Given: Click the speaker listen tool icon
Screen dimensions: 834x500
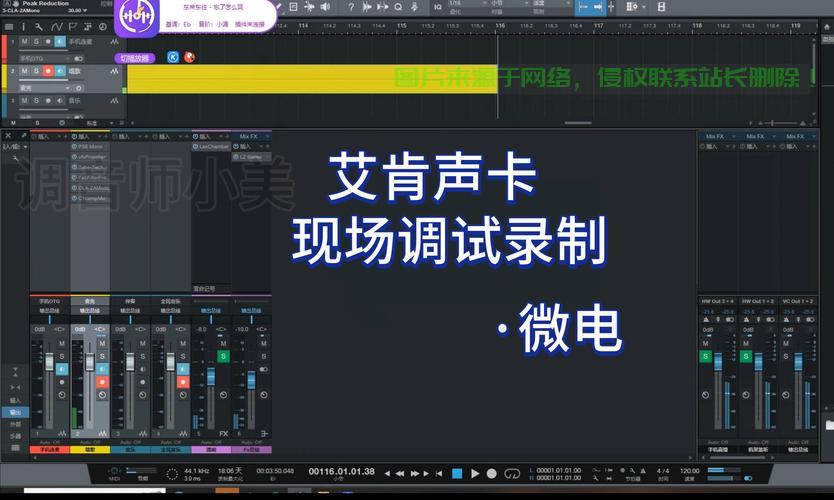Looking at the screenshot, I should tap(325, 7).
